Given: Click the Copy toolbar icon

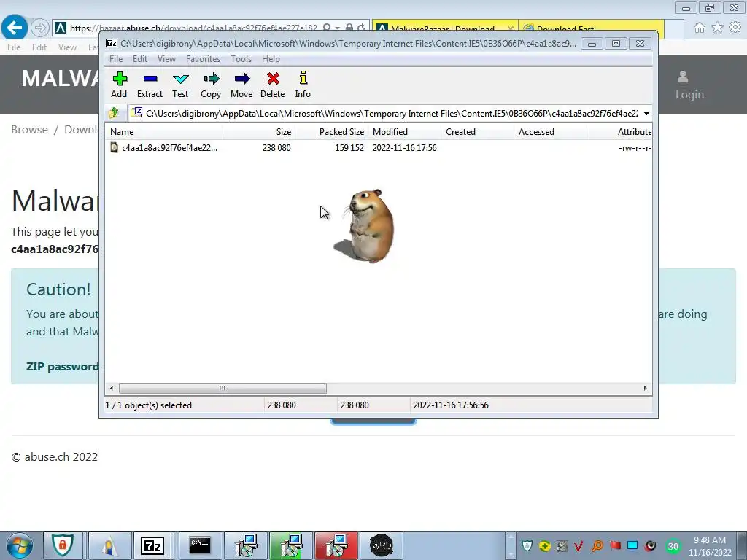Looking at the screenshot, I should (x=211, y=85).
